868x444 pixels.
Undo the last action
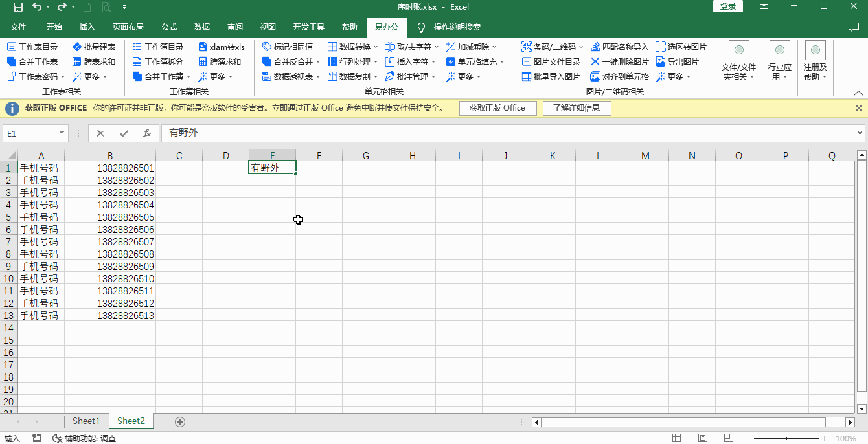pyautogui.click(x=37, y=7)
